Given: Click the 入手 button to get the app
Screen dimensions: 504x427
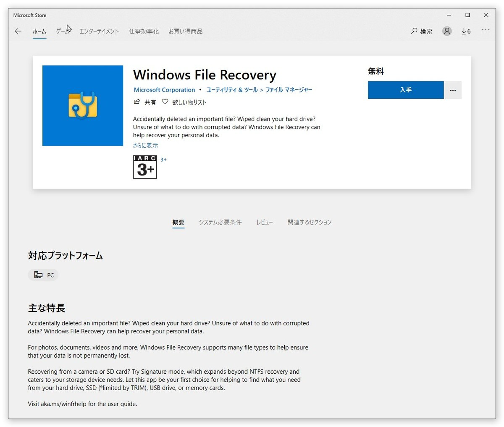Looking at the screenshot, I should coord(405,90).
